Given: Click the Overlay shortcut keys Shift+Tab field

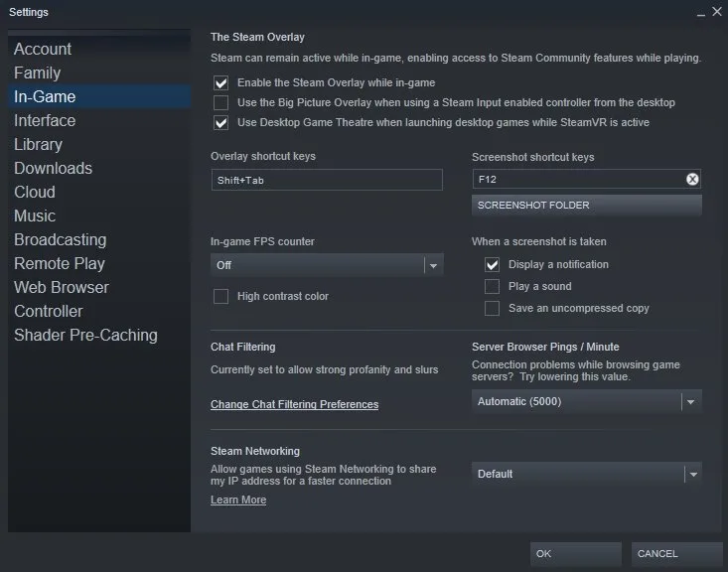Looking at the screenshot, I should click(327, 180).
